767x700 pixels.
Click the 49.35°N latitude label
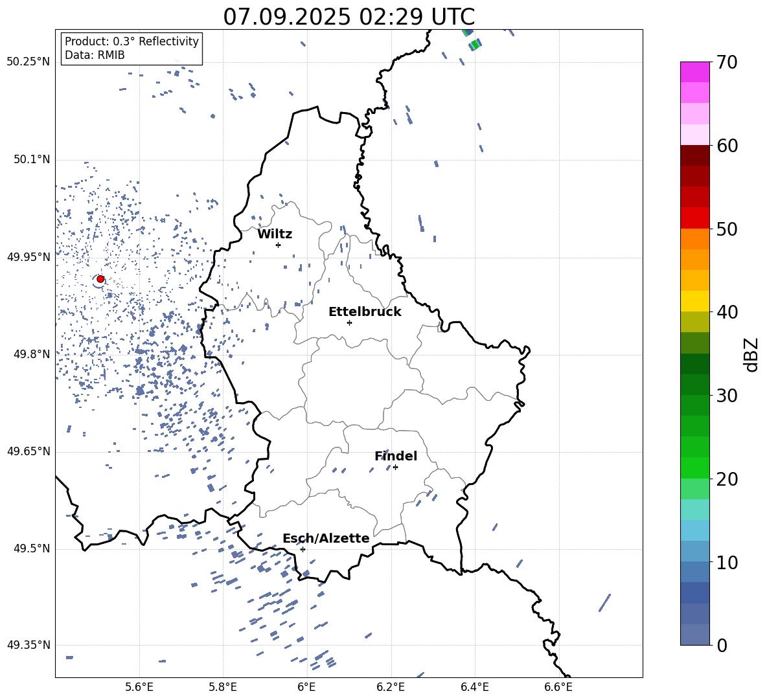(x=28, y=645)
